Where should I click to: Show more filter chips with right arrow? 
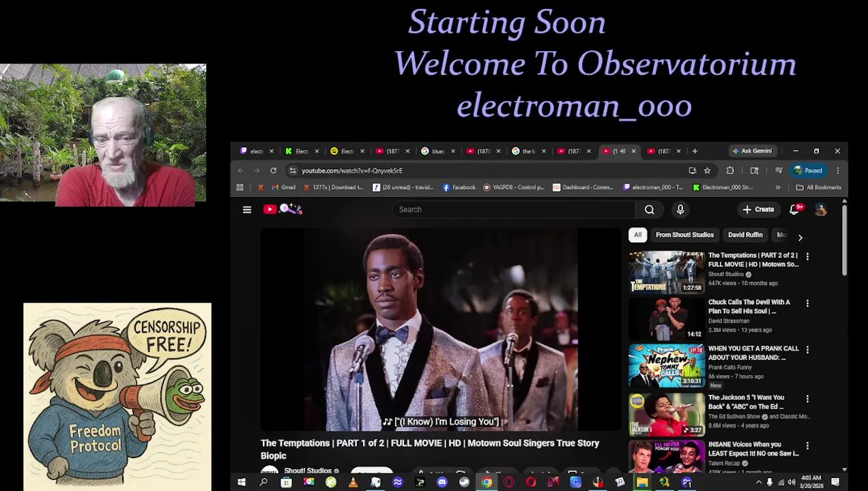click(800, 237)
